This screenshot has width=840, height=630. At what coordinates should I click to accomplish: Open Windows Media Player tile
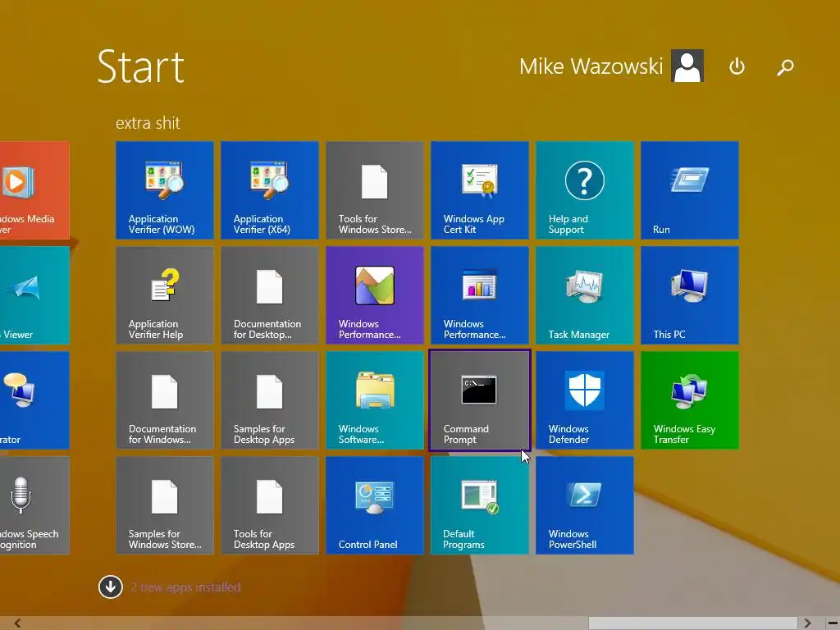[x=34, y=190]
